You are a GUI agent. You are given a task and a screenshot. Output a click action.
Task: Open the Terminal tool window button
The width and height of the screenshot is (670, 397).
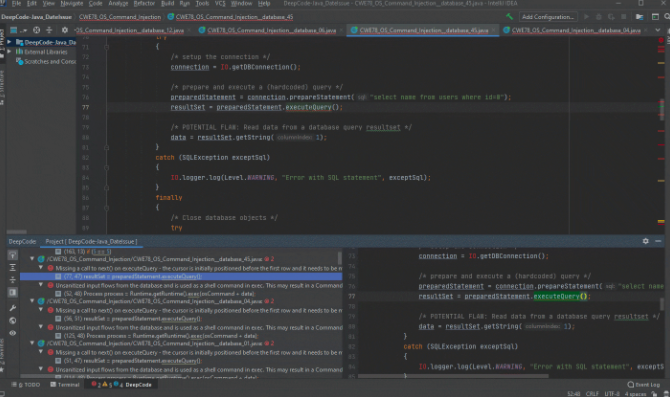65,385
